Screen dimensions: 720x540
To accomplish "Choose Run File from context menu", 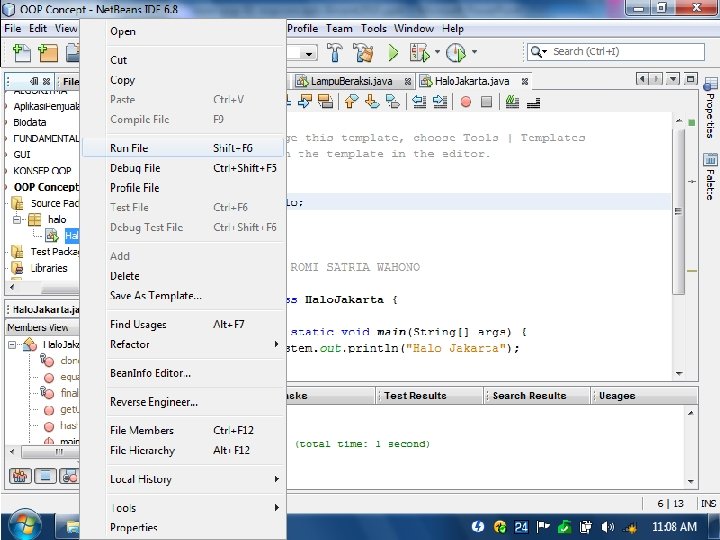I will click(184, 148).
